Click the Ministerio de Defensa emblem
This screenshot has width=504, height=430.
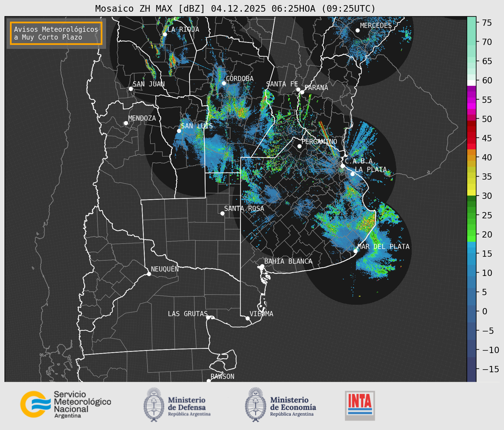tap(154, 405)
